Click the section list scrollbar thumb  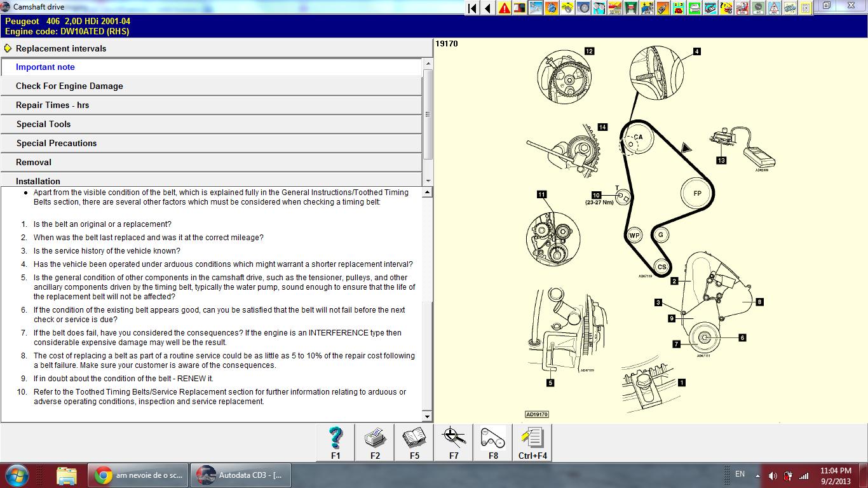pyautogui.click(x=428, y=114)
